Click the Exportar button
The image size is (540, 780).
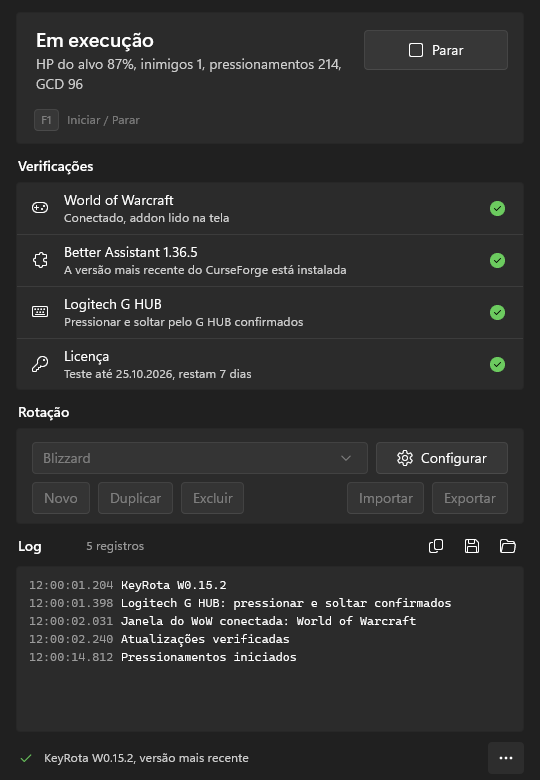coord(470,498)
